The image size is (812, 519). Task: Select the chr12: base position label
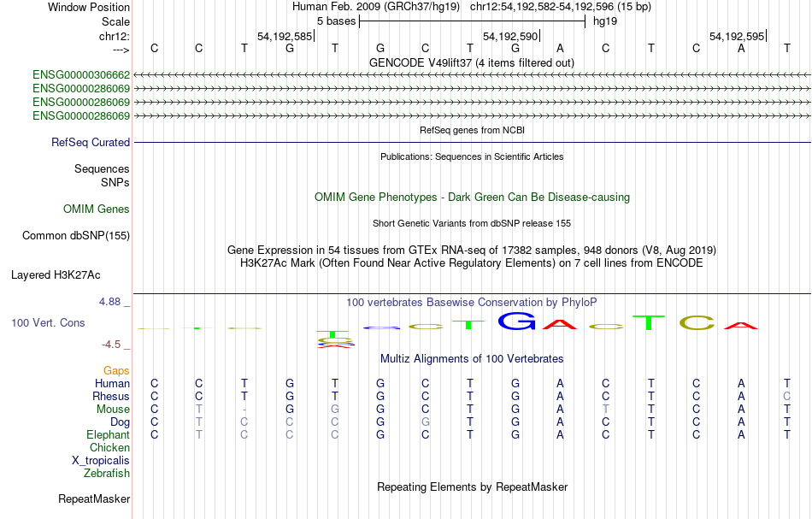click(115, 36)
